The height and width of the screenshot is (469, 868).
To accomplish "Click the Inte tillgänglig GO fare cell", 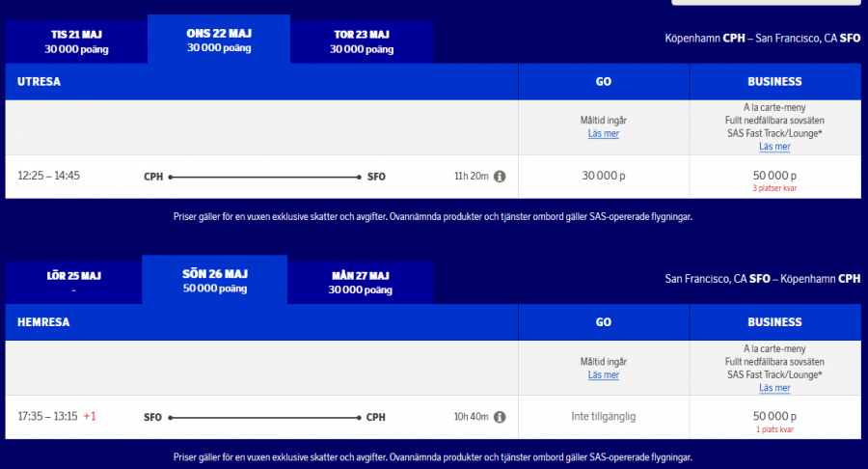I will [x=604, y=417].
